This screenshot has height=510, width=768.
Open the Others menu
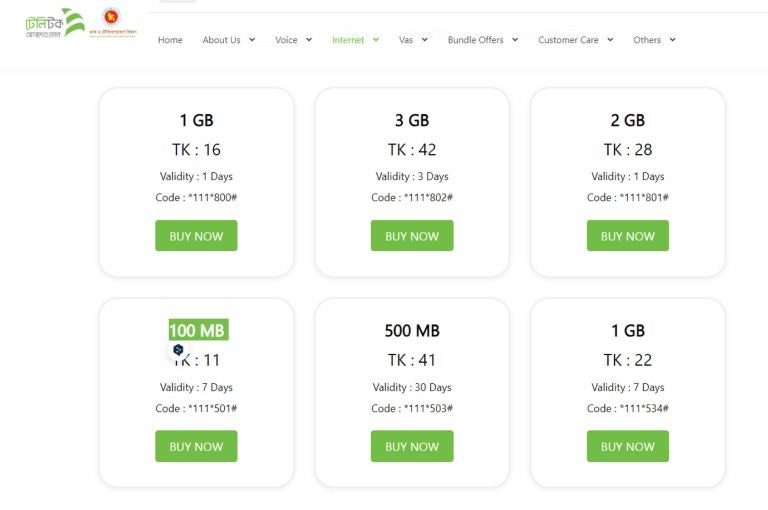tap(647, 40)
